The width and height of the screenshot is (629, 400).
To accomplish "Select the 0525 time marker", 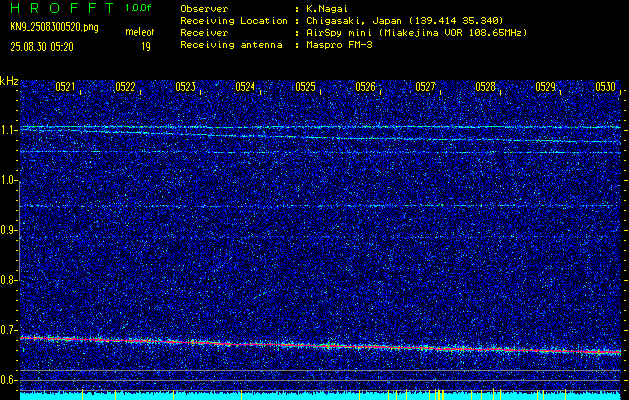I will tap(305, 87).
